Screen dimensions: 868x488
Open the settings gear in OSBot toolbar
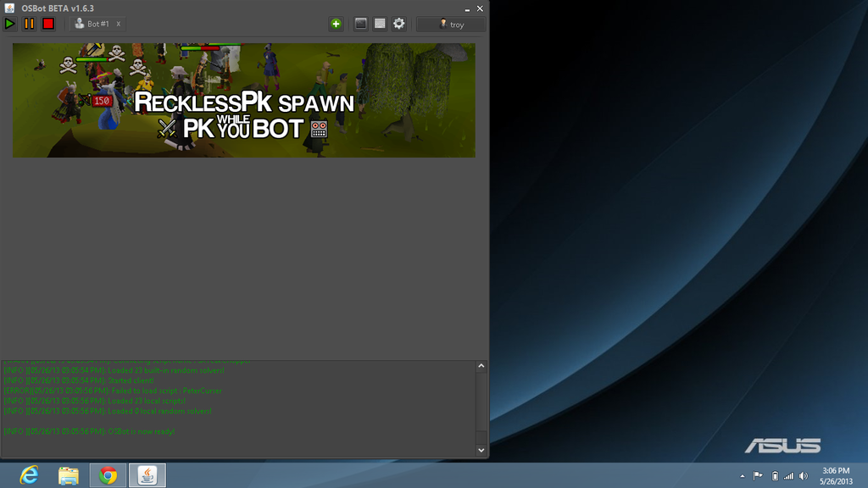(398, 24)
